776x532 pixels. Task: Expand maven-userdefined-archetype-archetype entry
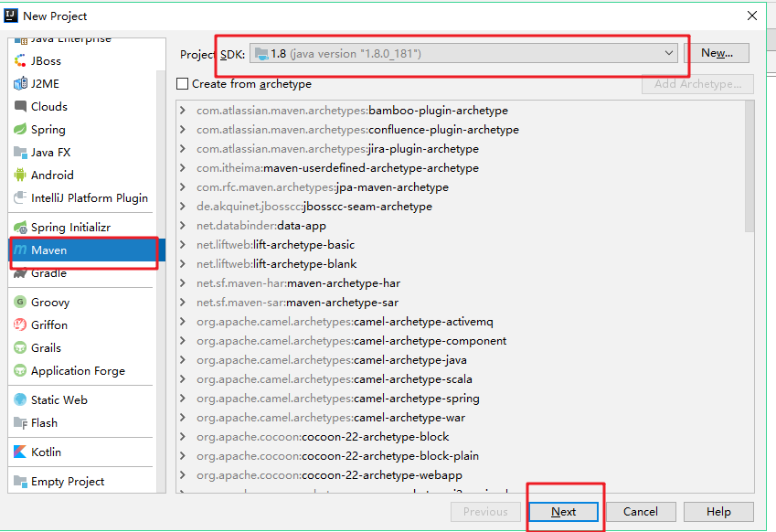[x=183, y=168]
